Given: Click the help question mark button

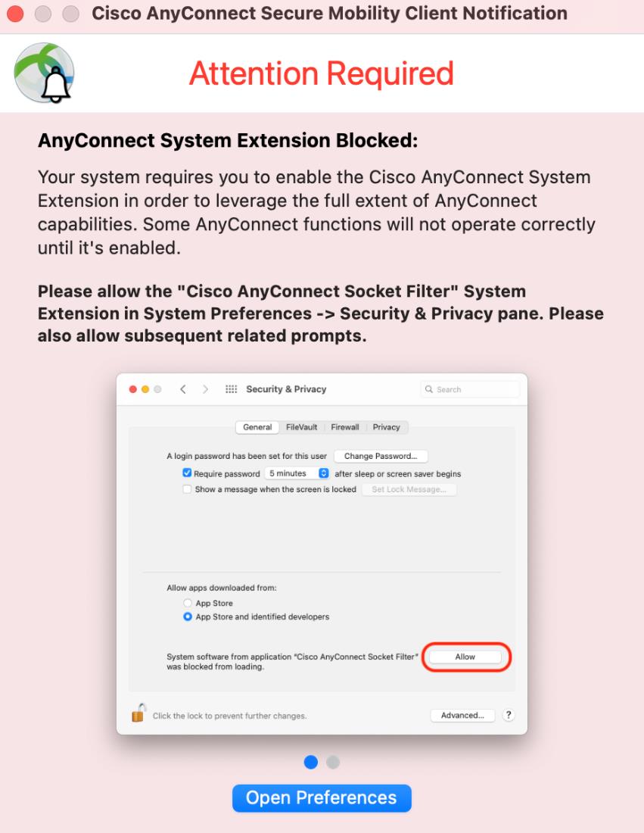Looking at the screenshot, I should coord(508,716).
